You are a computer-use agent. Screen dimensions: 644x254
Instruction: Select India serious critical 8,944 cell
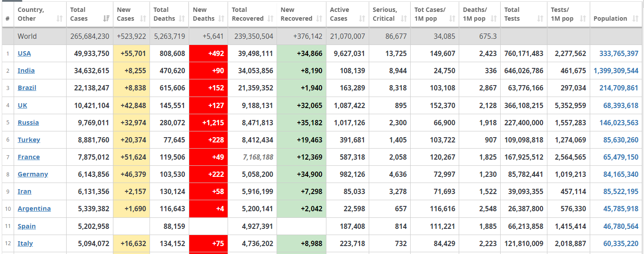[390, 71]
